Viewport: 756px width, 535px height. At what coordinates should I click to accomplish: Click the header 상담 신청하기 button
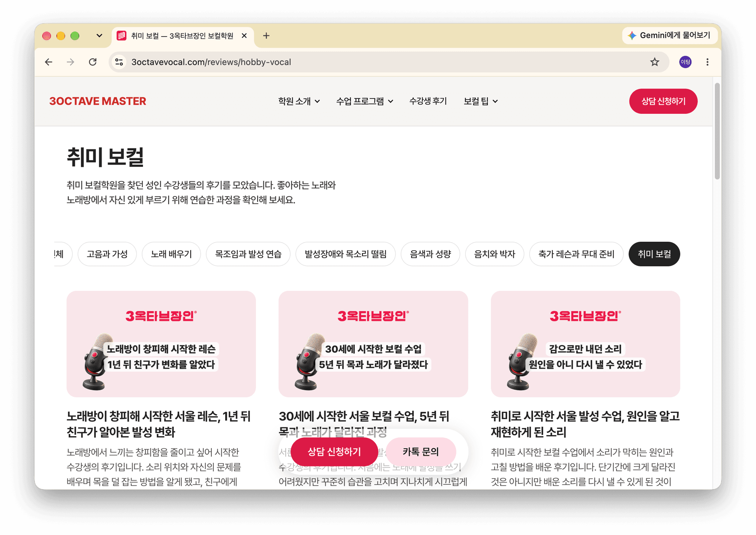coord(663,101)
